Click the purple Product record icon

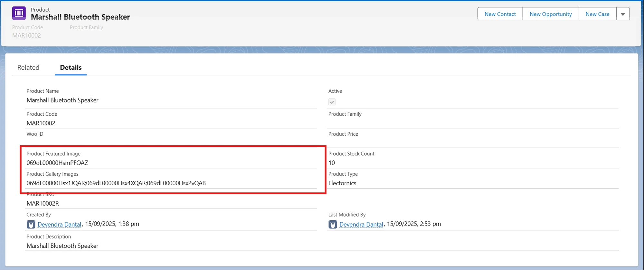19,13
